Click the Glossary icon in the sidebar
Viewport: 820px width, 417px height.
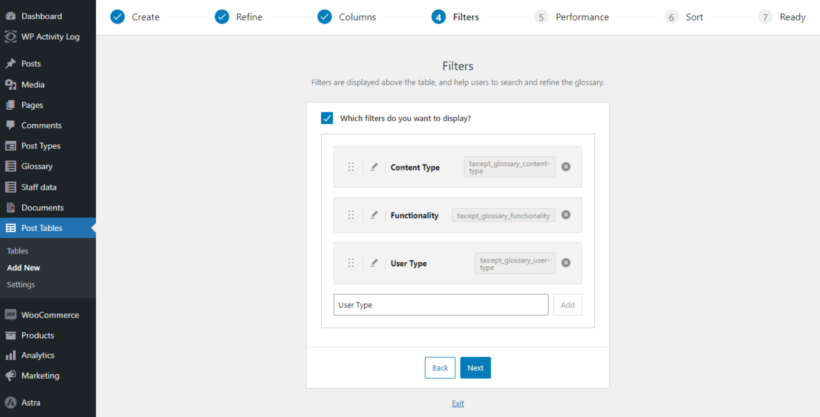click(10, 166)
